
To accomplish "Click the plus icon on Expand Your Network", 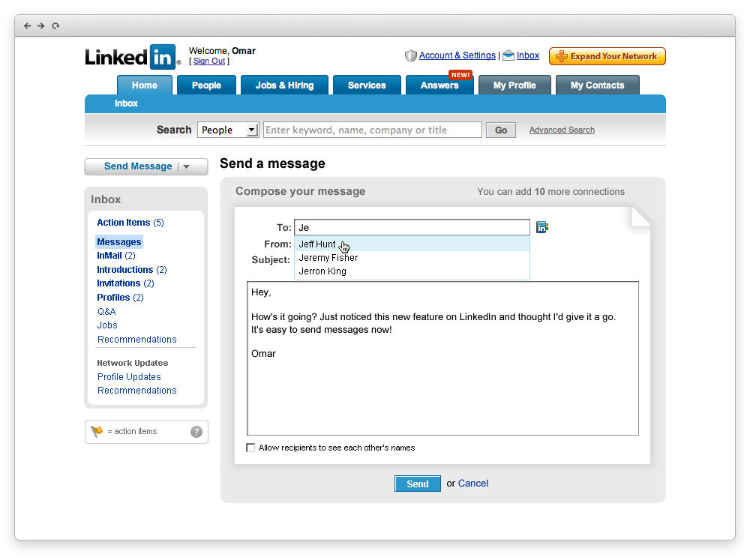I will tap(561, 56).
